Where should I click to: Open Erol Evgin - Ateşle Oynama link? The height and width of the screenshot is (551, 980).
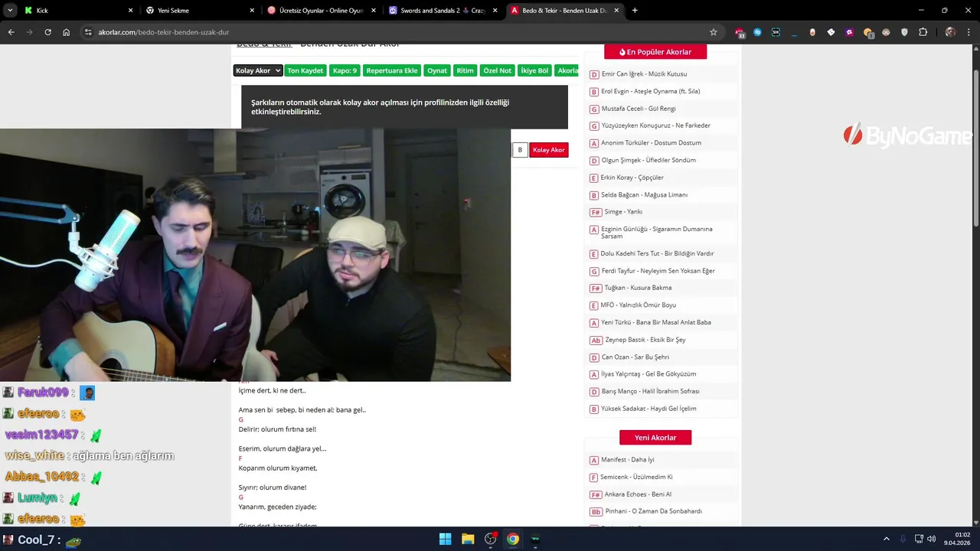(651, 91)
